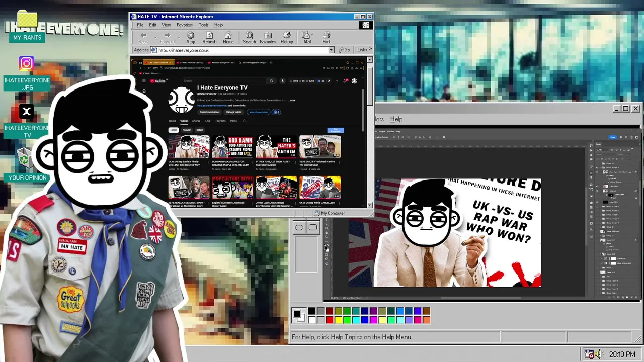The height and width of the screenshot is (362, 644).
Task: Open the YOUR OPINION recycle bin icon
Action: point(27,165)
